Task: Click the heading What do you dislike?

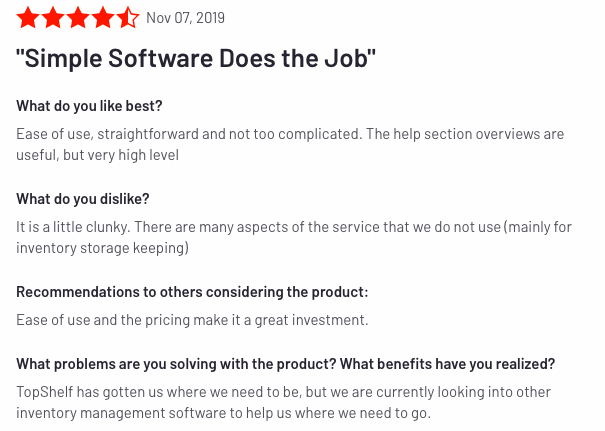Action: [83, 199]
